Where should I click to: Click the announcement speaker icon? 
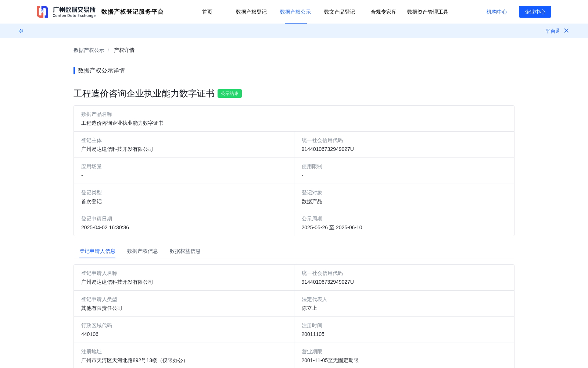(x=21, y=31)
